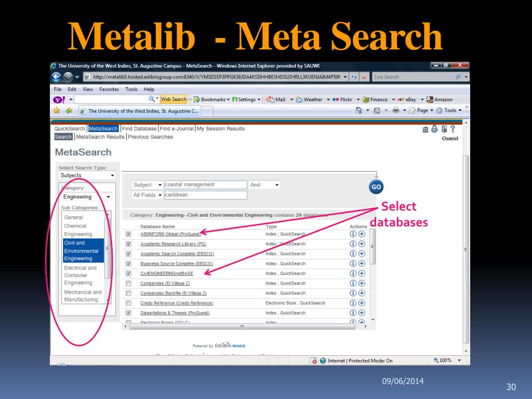Click the Metalib help question mark icon
This screenshot has width=532, height=399.
(453, 129)
